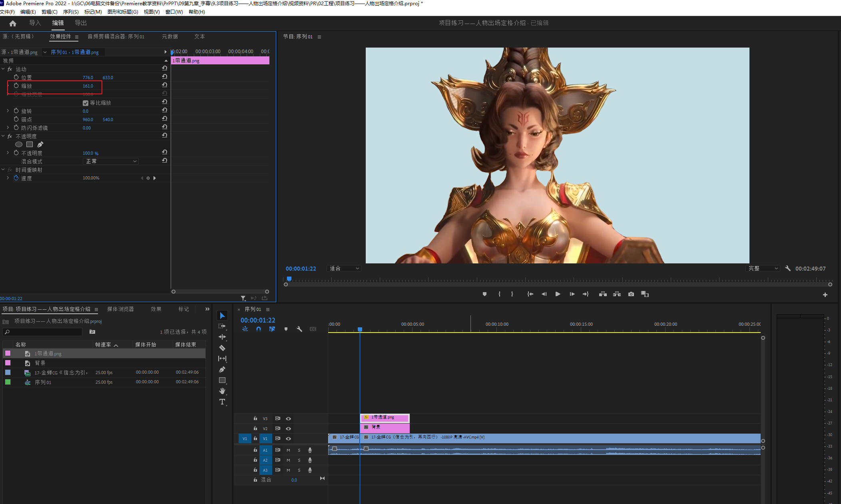The height and width of the screenshot is (504, 841).
Task: Select the Pen tool in timeline toolbar
Action: [222, 369]
